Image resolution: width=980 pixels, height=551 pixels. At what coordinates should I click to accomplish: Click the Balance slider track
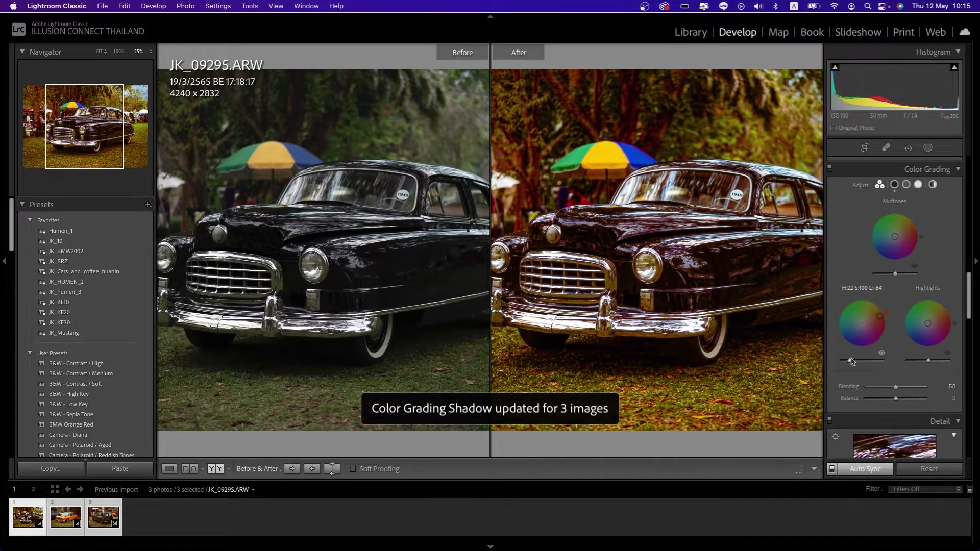(x=895, y=398)
